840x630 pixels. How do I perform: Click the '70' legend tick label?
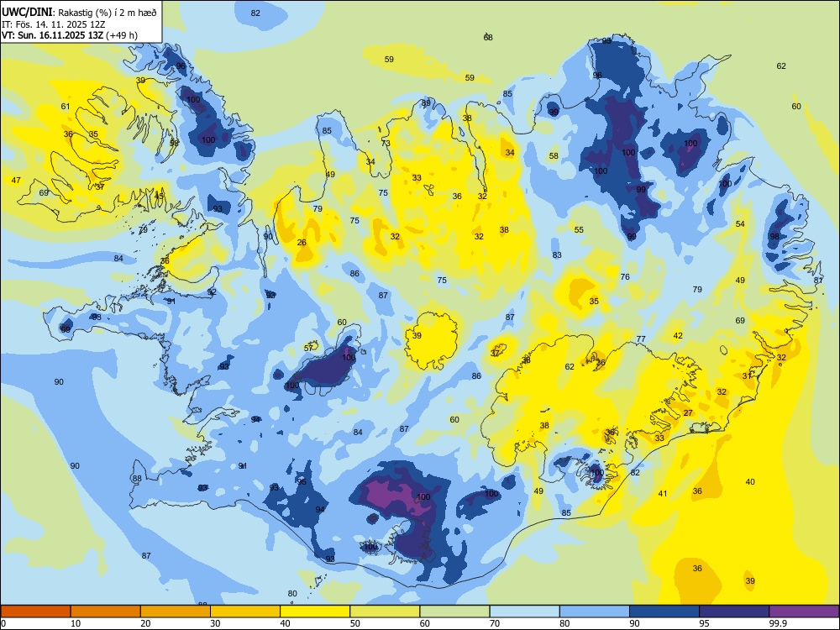pos(495,623)
